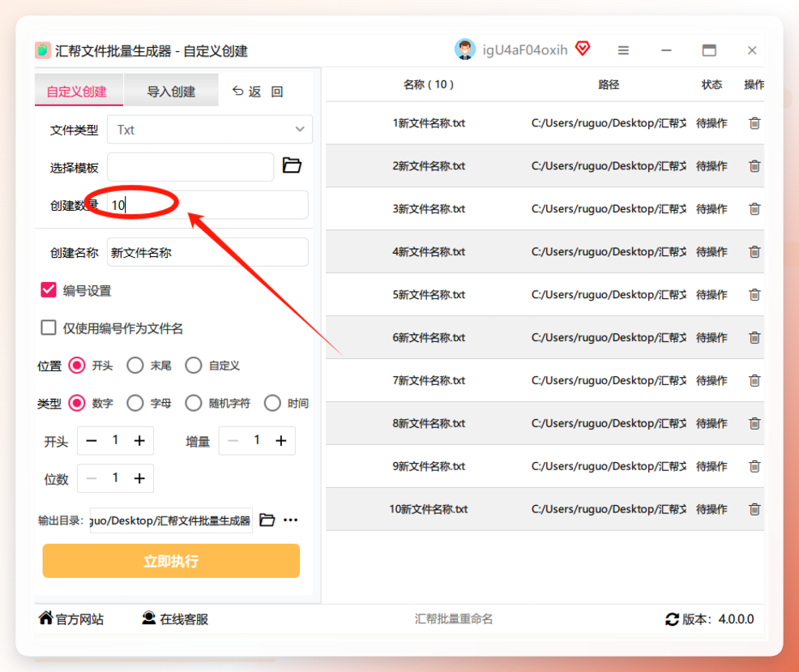The height and width of the screenshot is (672, 799).
Task: Click trash icon for 7新文件名称.txt
Action: tap(754, 380)
